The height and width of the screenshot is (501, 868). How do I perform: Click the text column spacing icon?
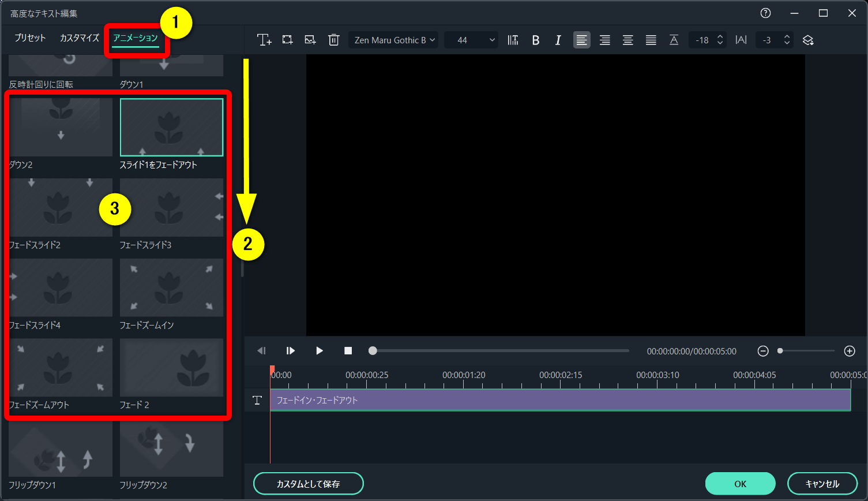513,40
